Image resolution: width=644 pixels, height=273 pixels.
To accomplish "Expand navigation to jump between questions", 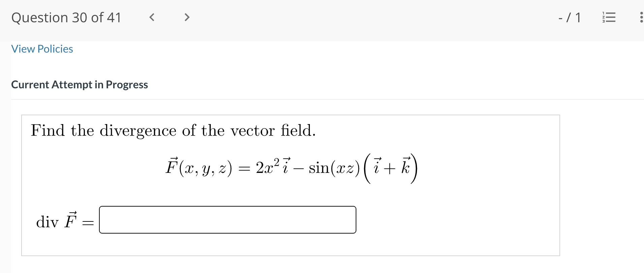I will point(609,18).
